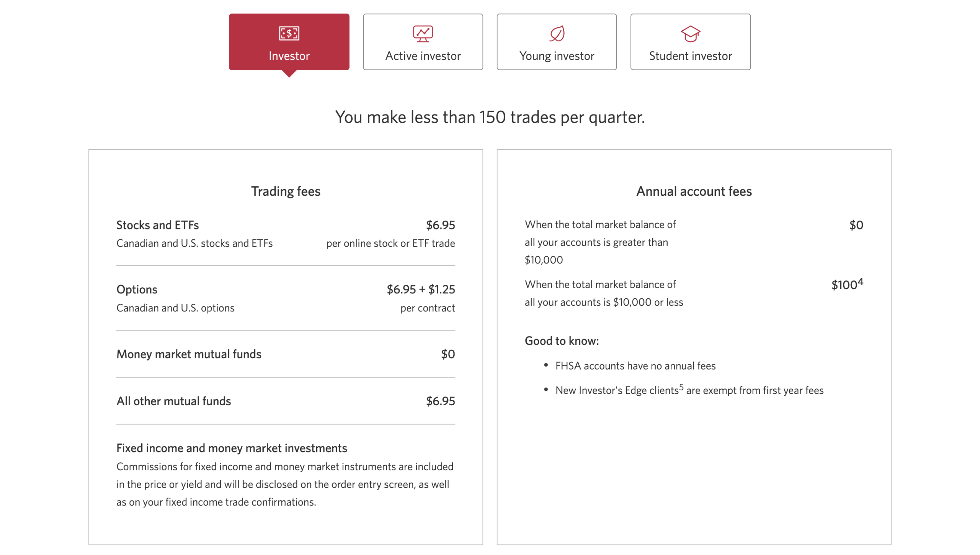This screenshot has height=555, width=980.
Task: Click the Stocks and ETFs row label
Action: [x=157, y=225]
